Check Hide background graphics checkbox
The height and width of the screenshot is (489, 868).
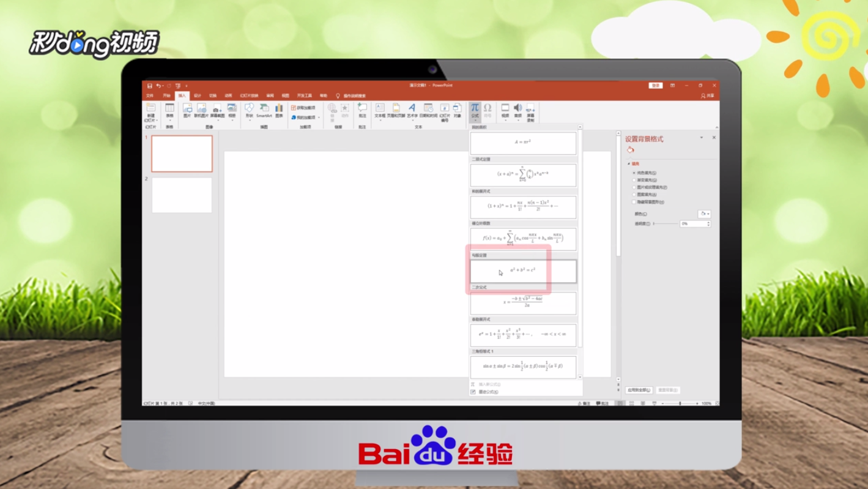634,202
